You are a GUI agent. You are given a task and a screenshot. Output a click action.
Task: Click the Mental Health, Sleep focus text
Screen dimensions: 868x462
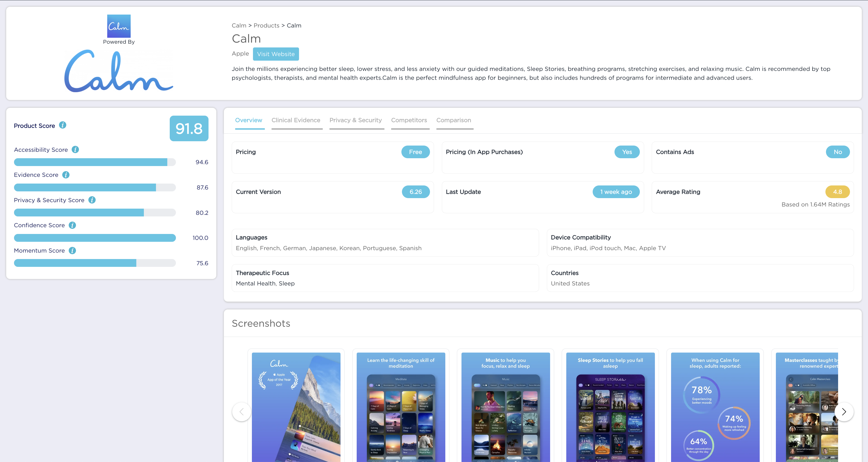click(x=265, y=284)
